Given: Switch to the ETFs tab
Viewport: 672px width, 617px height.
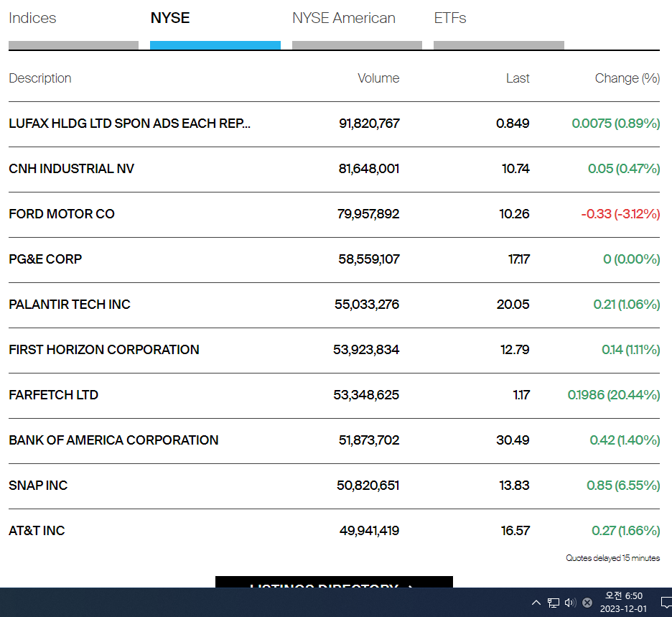Looking at the screenshot, I should [x=450, y=18].
